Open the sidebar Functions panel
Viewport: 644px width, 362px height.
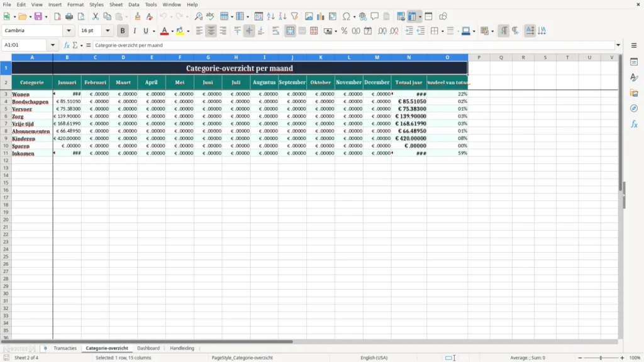click(634, 124)
